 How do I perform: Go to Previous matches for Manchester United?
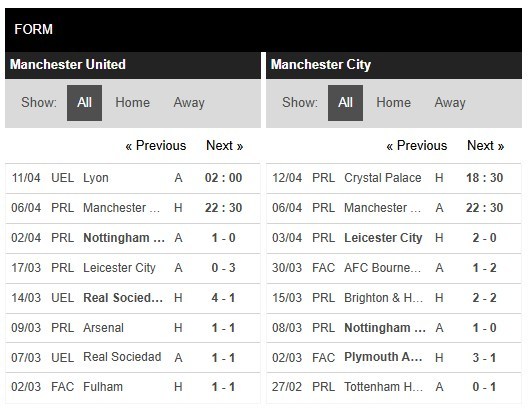pyautogui.click(x=155, y=146)
